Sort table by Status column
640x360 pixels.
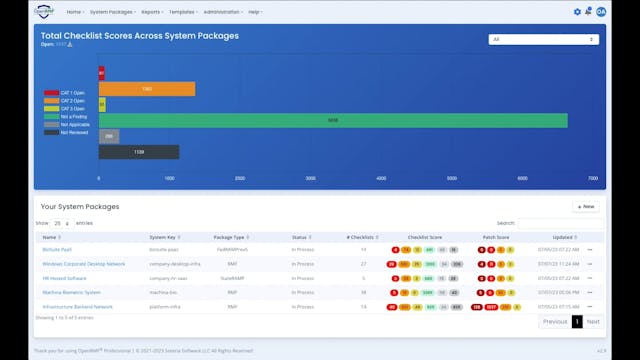tap(301, 237)
